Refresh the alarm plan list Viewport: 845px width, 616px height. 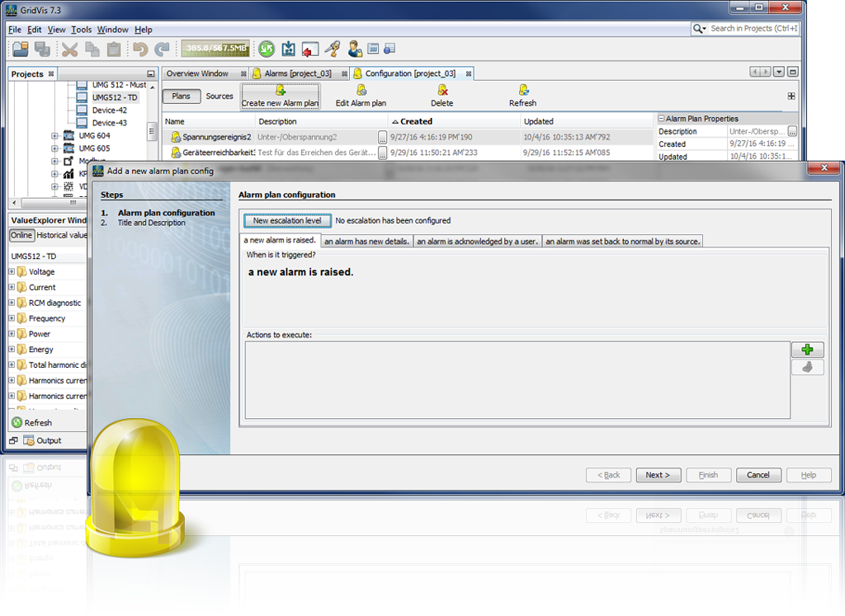(x=522, y=96)
